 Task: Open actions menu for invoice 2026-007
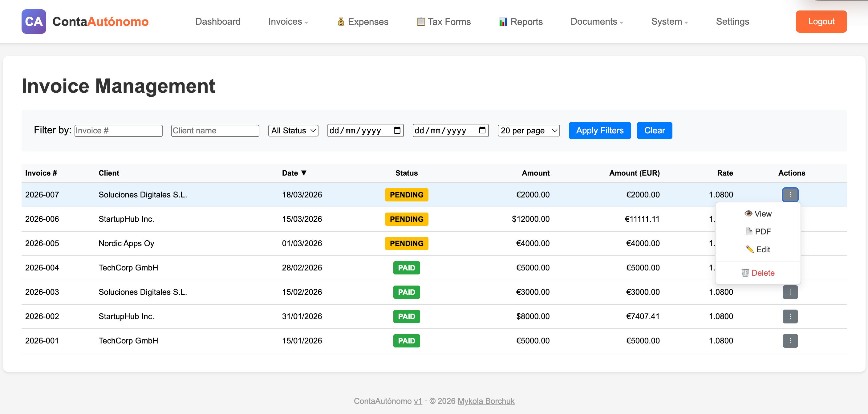pyautogui.click(x=790, y=195)
